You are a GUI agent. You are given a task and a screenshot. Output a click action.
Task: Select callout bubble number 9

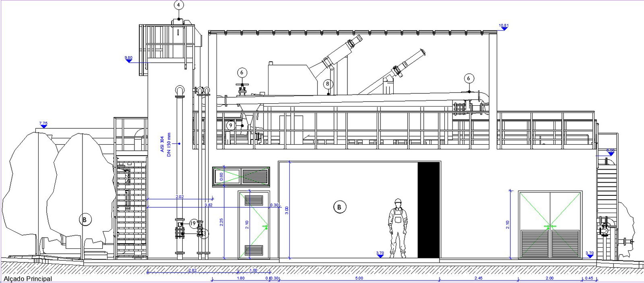point(230,125)
